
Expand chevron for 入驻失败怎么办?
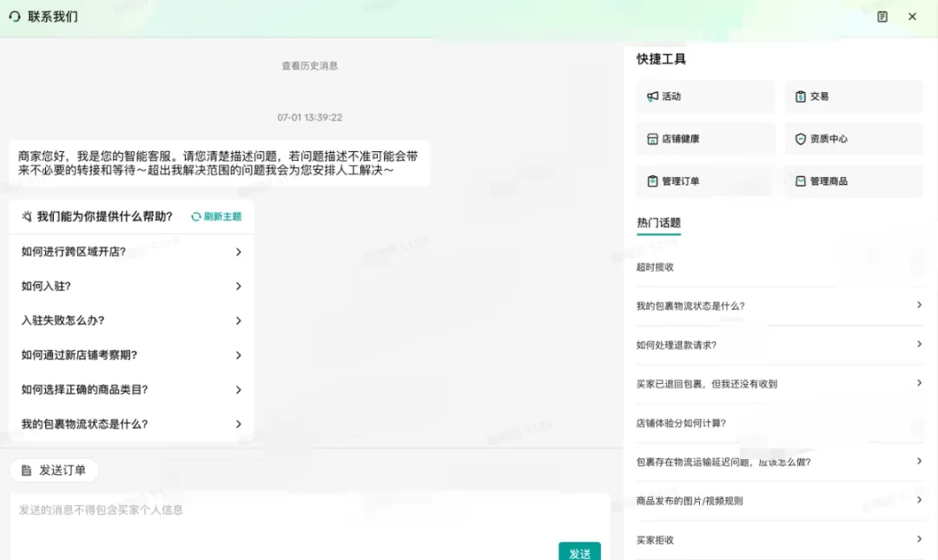238,320
